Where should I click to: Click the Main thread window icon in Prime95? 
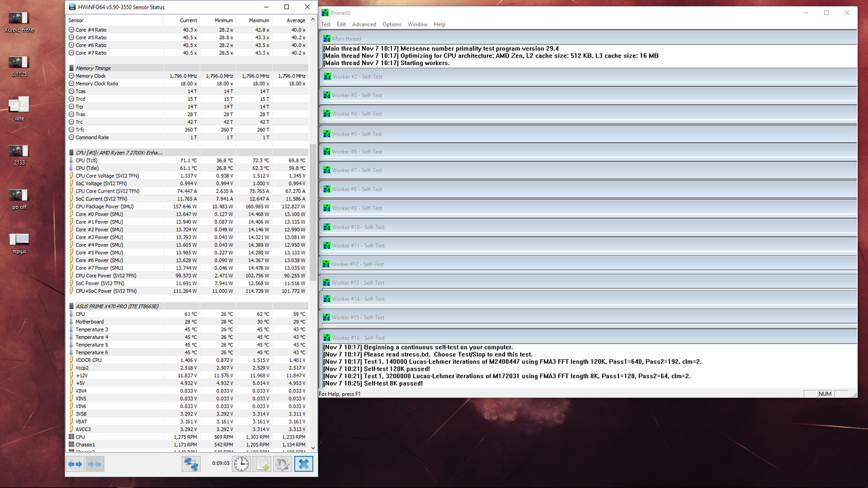[327, 39]
